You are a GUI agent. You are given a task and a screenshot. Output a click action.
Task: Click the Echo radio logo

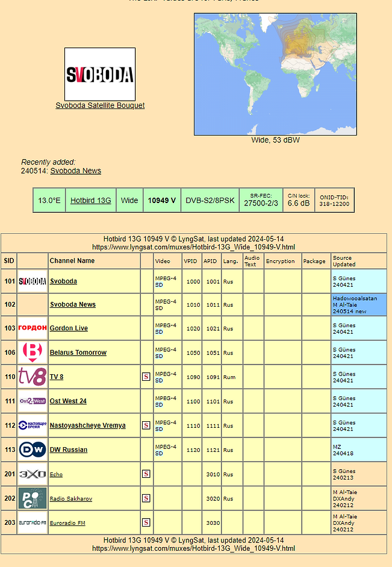(x=33, y=474)
